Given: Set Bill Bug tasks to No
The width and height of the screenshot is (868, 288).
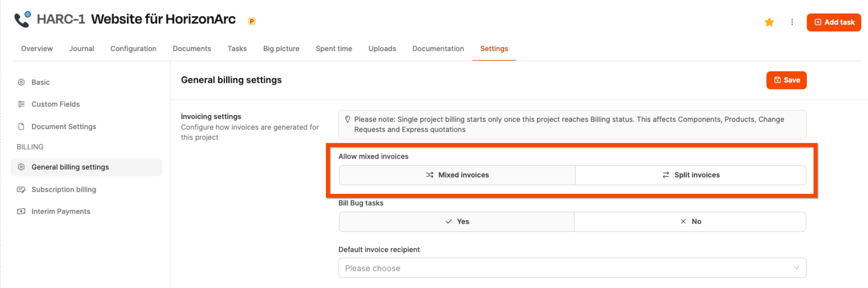Looking at the screenshot, I should tap(690, 221).
